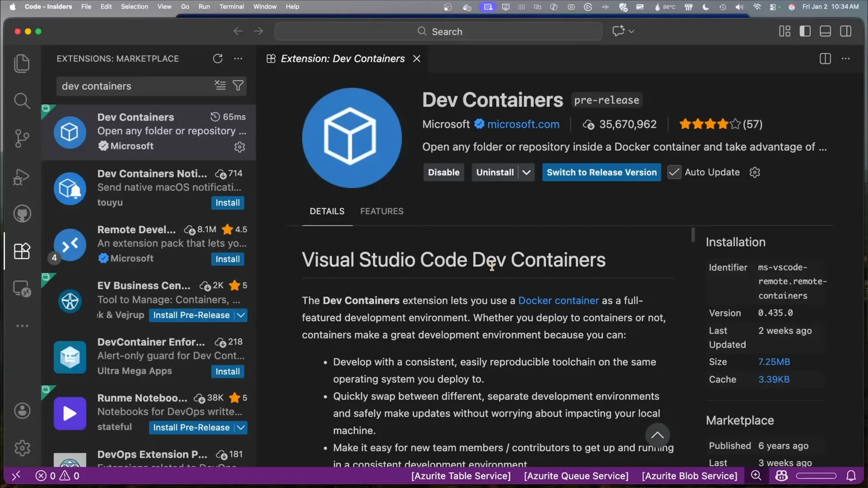Open the Search view in activity bar
The width and height of the screenshot is (868, 488).
tap(22, 101)
